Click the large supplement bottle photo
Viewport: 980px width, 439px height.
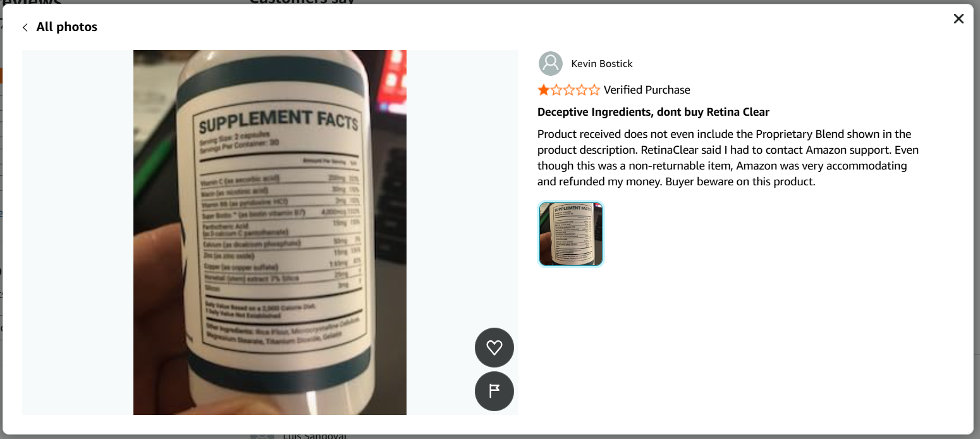point(270,232)
